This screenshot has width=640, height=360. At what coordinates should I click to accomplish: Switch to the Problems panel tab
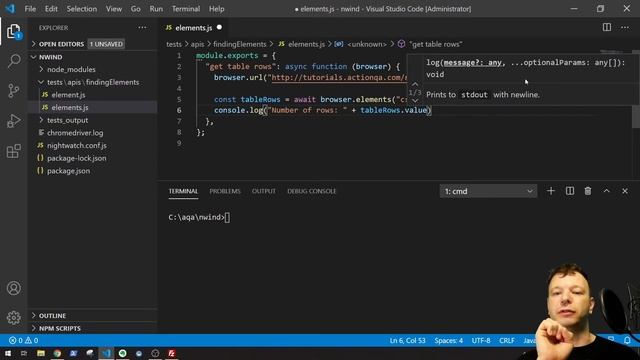(225, 191)
